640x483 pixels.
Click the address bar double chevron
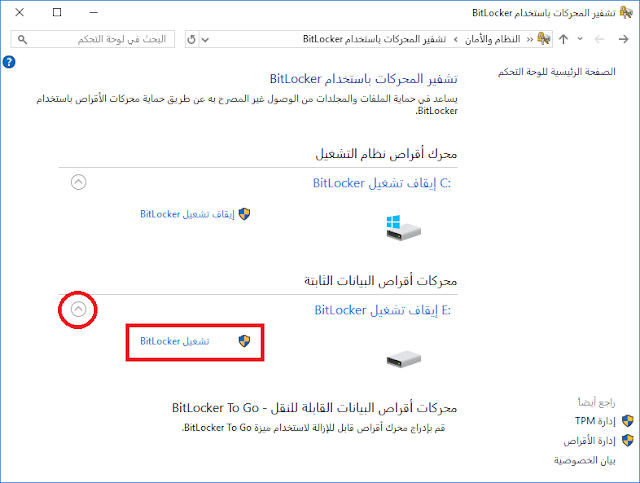(529, 39)
